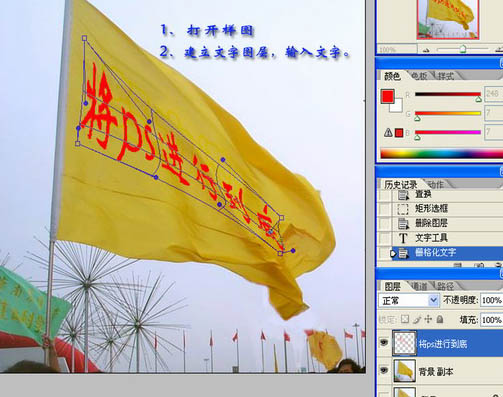Click the document icon beside 删除图层
The image size is (503, 397).
403,223
